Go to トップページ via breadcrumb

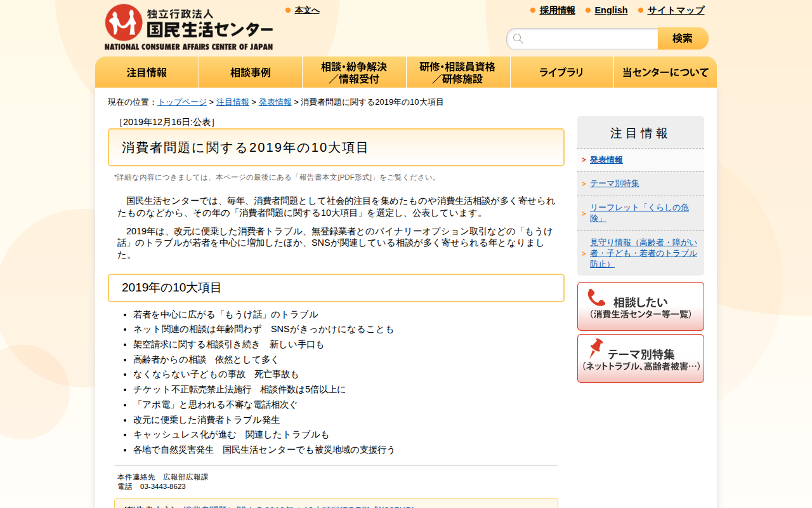[181, 101]
